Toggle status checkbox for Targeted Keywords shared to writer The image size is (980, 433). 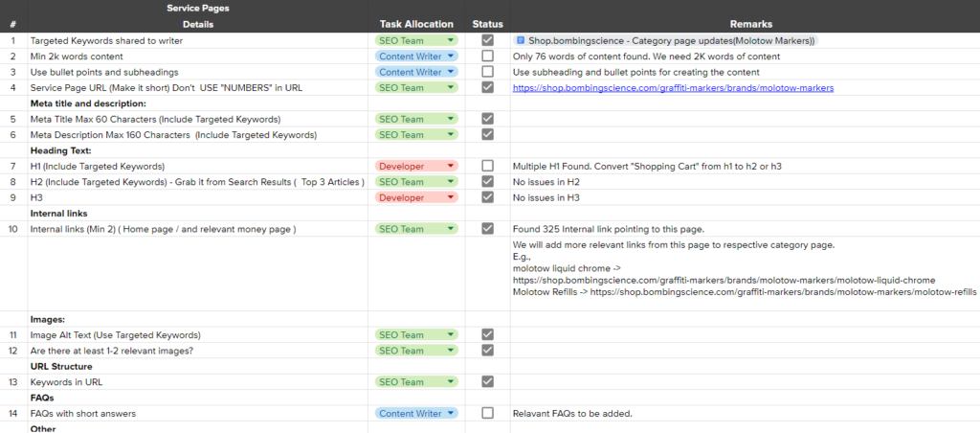coord(487,40)
